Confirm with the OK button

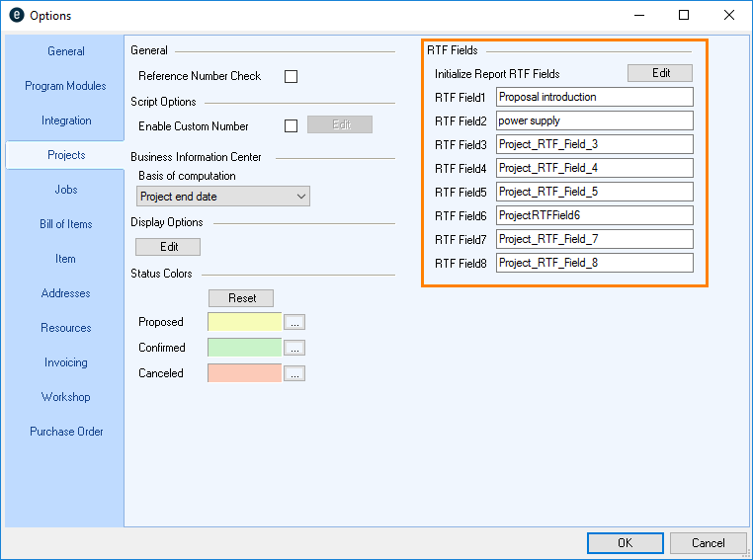coord(625,543)
